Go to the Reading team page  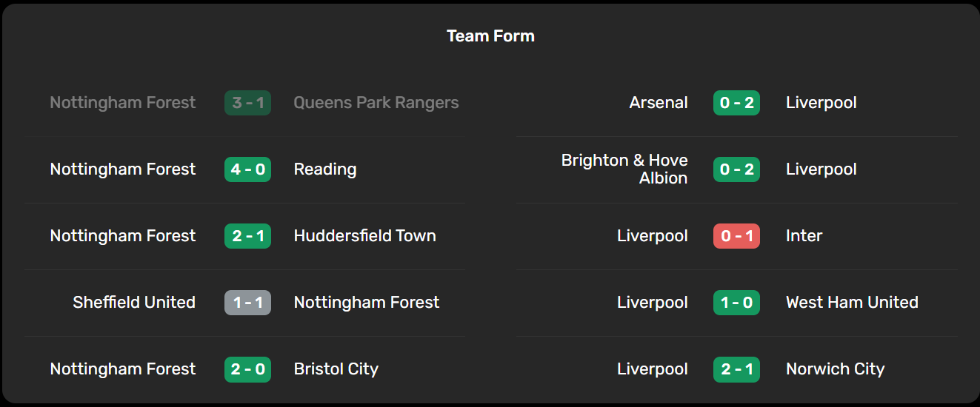[x=325, y=169]
